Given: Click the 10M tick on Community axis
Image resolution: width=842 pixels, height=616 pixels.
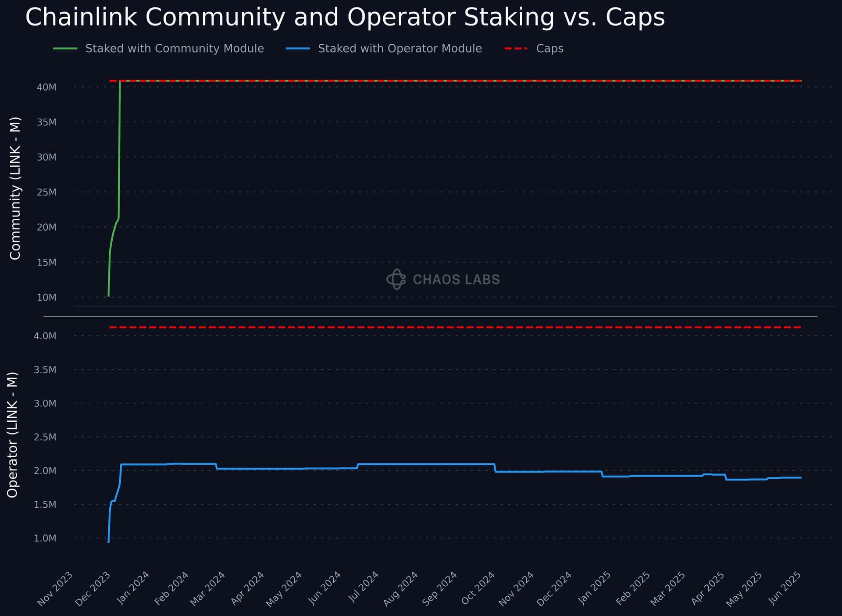Looking at the screenshot, I should click(46, 298).
